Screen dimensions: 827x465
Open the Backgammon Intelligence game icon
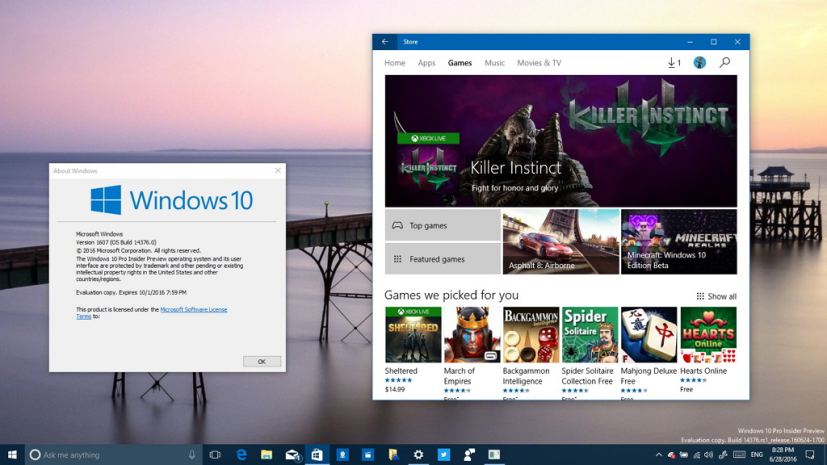pyautogui.click(x=531, y=335)
